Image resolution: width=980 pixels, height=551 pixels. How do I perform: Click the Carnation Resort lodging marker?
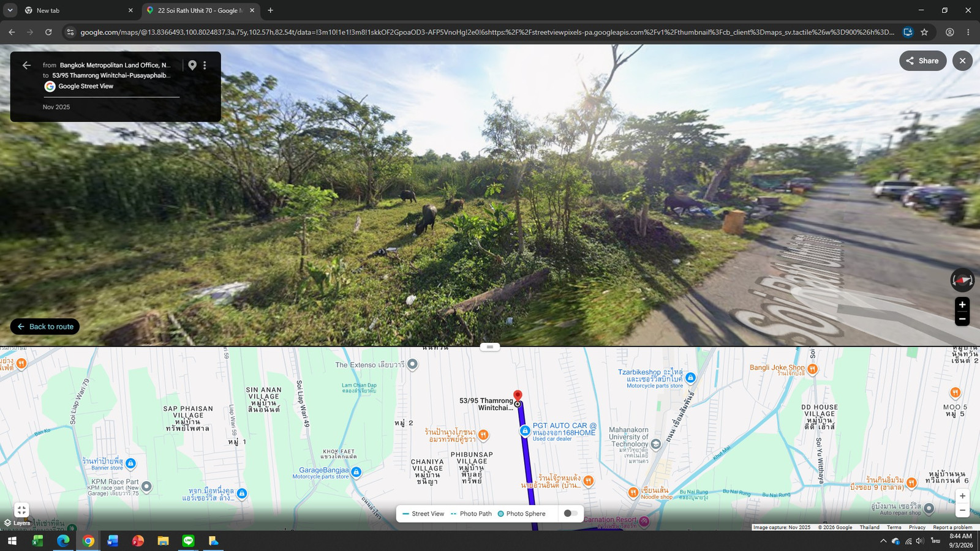pos(644,521)
